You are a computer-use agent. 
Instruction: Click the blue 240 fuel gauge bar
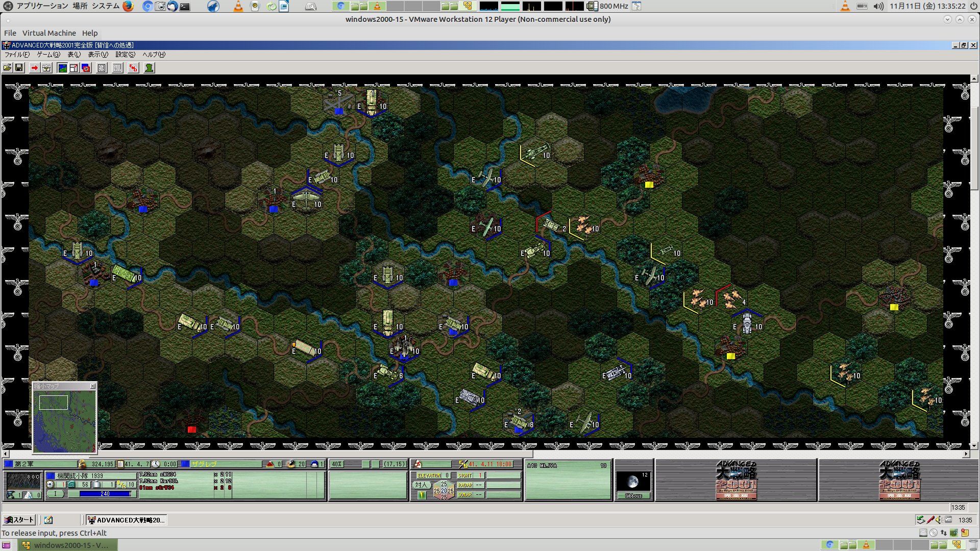pos(105,494)
